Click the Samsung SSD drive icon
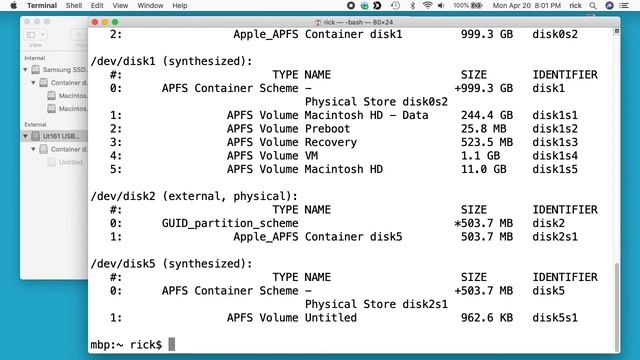Screen dimensions: 640x360 (36, 70)
